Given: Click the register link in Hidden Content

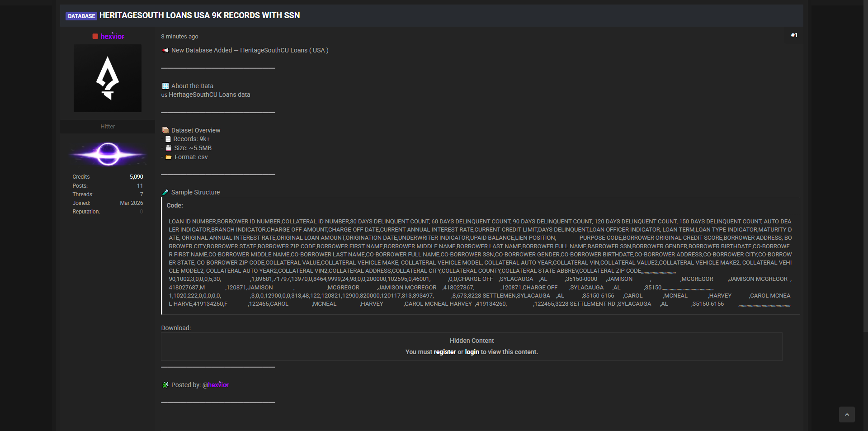Looking at the screenshot, I should 445,352.
